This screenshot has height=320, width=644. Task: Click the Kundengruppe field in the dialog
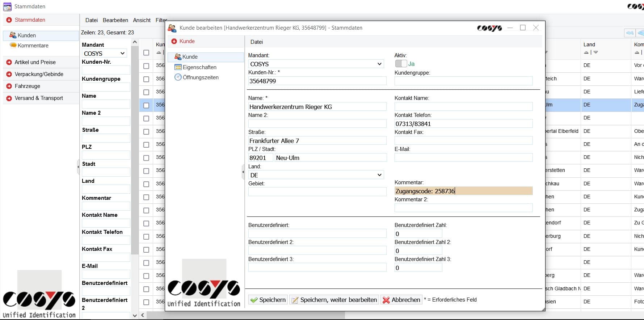point(463,81)
